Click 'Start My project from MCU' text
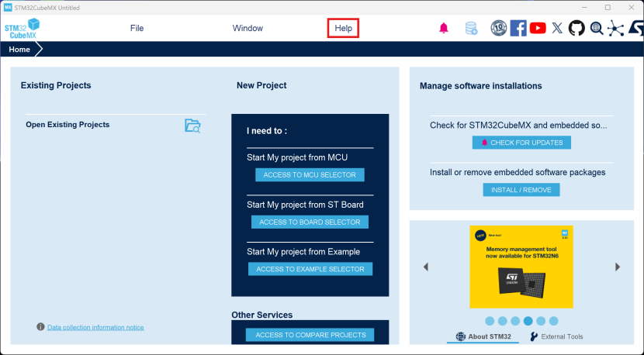 [297, 157]
